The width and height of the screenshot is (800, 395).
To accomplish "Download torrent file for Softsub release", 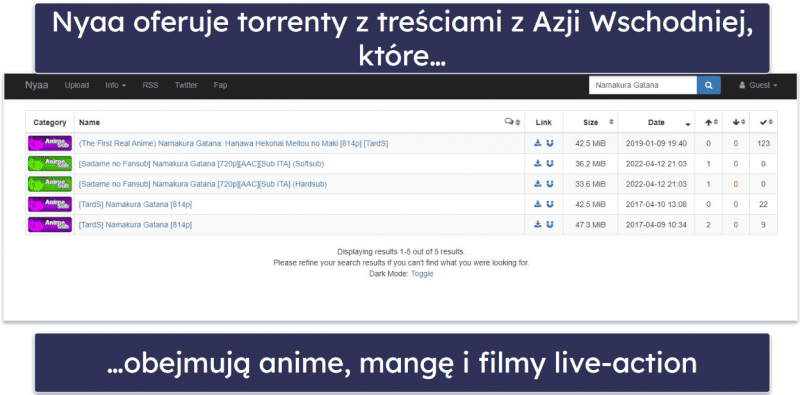I will [538, 164].
